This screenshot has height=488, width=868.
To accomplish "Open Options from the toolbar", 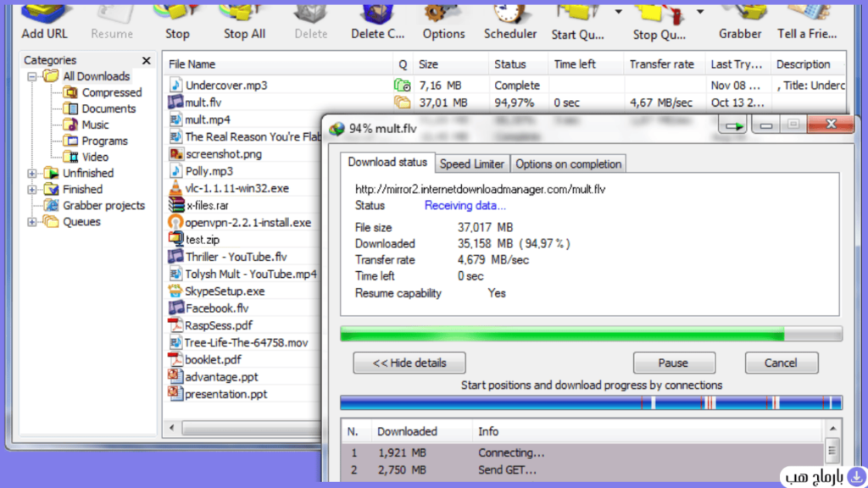I will click(x=443, y=22).
